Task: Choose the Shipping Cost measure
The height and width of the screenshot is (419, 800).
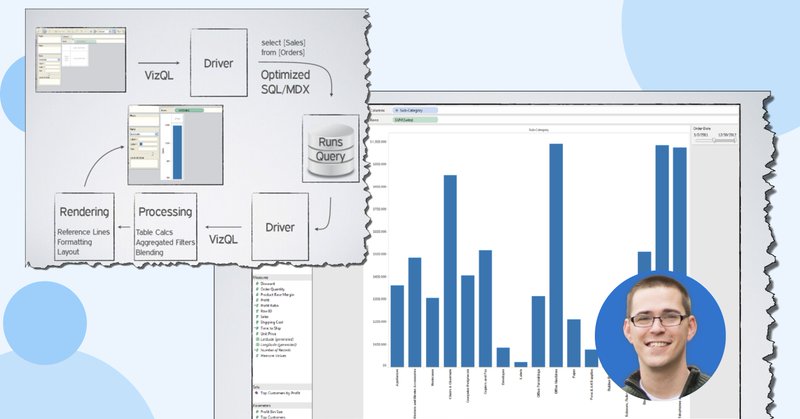Action: pyautogui.click(x=270, y=322)
